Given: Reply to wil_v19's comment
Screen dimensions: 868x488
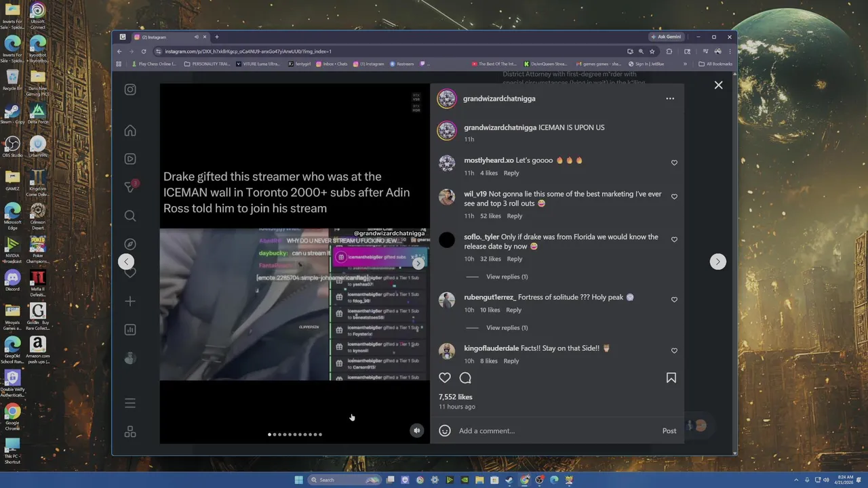Looking at the screenshot, I should coord(515,216).
